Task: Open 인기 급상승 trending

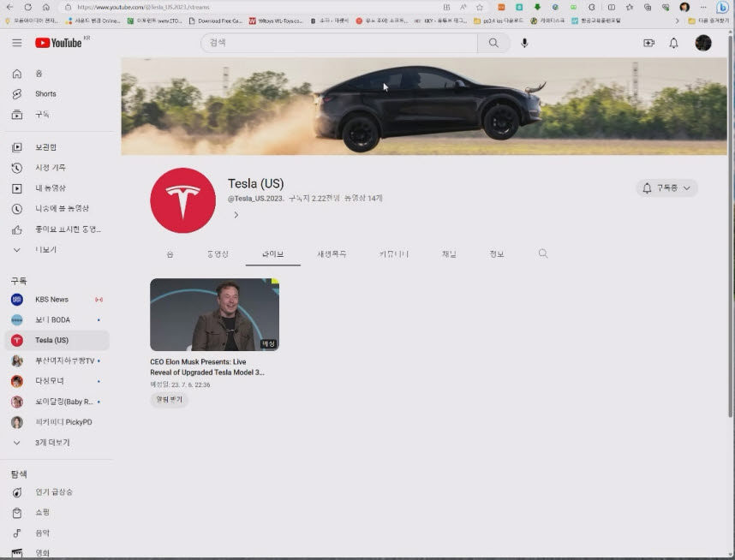Action: point(57,492)
